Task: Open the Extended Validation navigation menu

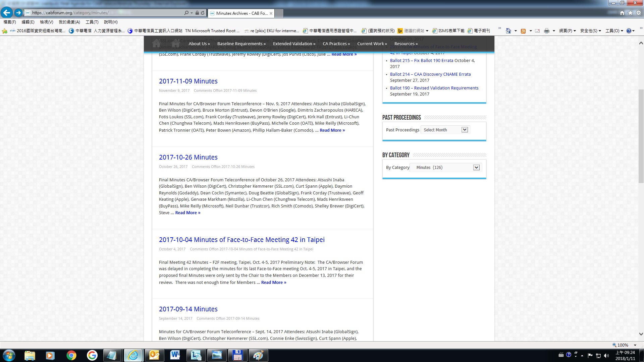Action: (x=294, y=44)
